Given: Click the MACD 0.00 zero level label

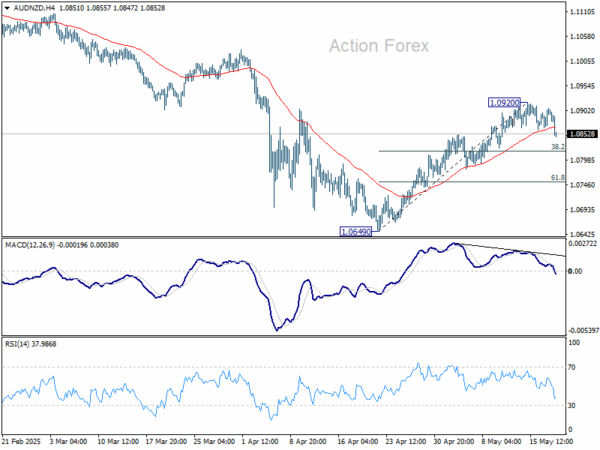Looking at the screenshot, I should click(x=574, y=272).
